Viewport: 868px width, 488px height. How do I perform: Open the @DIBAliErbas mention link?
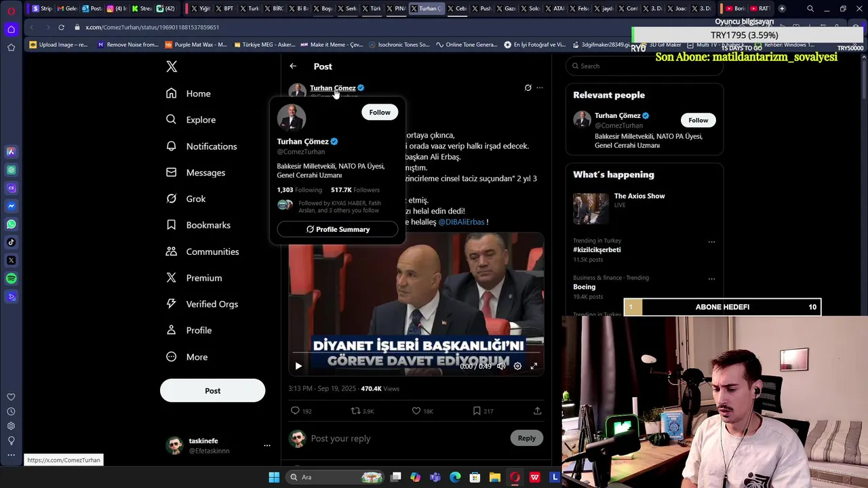click(461, 222)
